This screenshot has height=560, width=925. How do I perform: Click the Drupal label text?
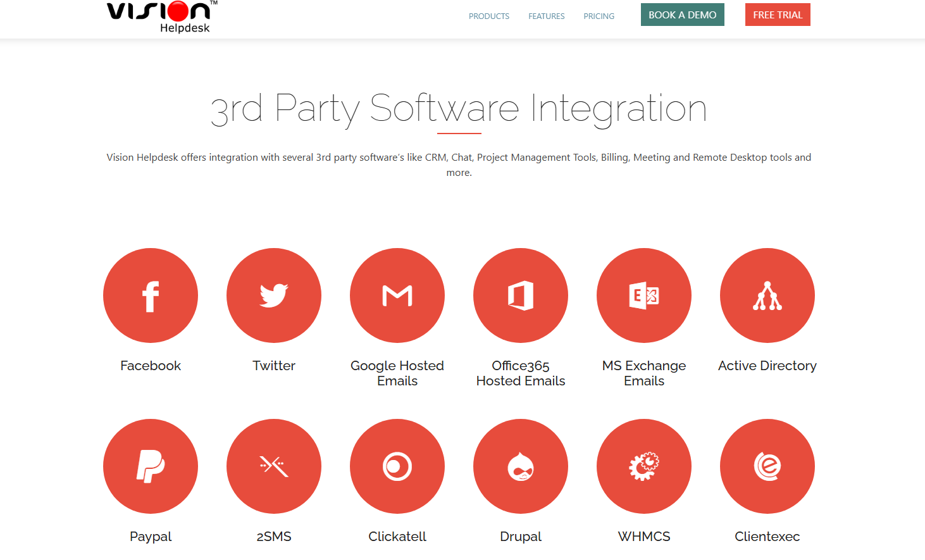[521, 537]
